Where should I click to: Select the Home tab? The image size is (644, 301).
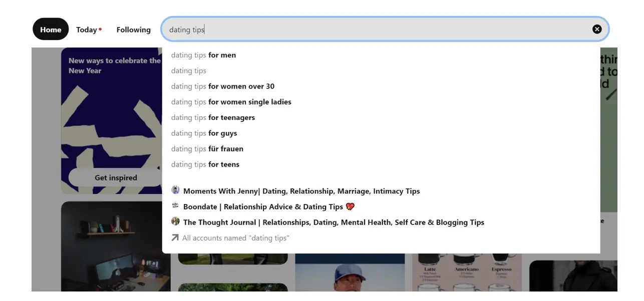pos(50,29)
